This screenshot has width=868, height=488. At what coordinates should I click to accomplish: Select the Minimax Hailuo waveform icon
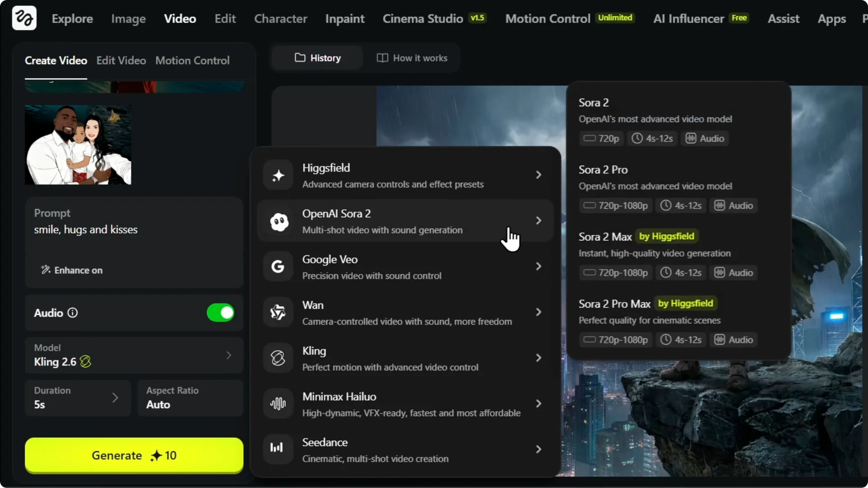click(x=278, y=404)
